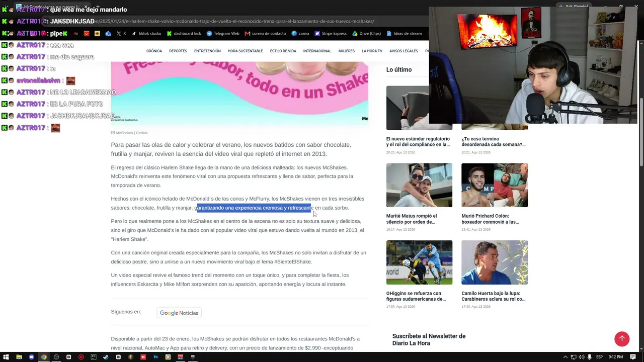644x362 pixels.
Task: Show hidden system tray icons
Action: pyautogui.click(x=566, y=357)
